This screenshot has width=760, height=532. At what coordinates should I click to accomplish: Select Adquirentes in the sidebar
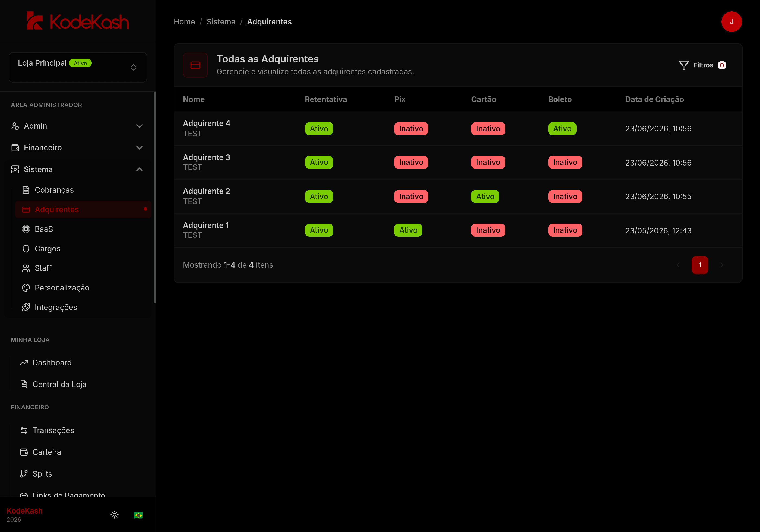click(x=83, y=210)
